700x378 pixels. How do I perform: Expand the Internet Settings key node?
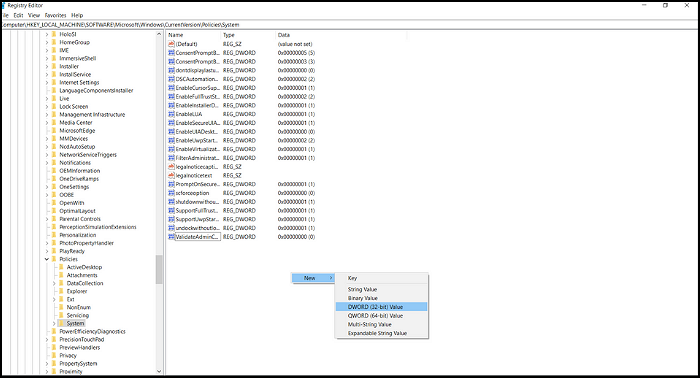[47, 82]
